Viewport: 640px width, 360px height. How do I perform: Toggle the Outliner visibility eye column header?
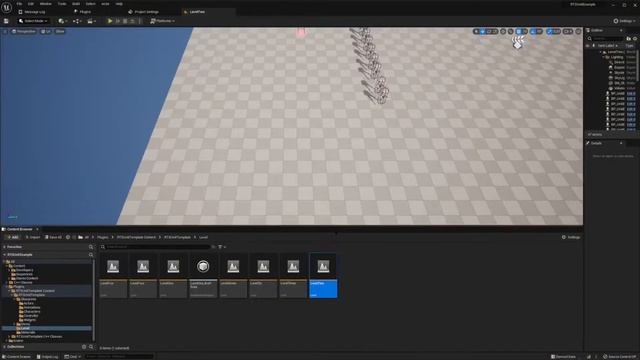588,46
